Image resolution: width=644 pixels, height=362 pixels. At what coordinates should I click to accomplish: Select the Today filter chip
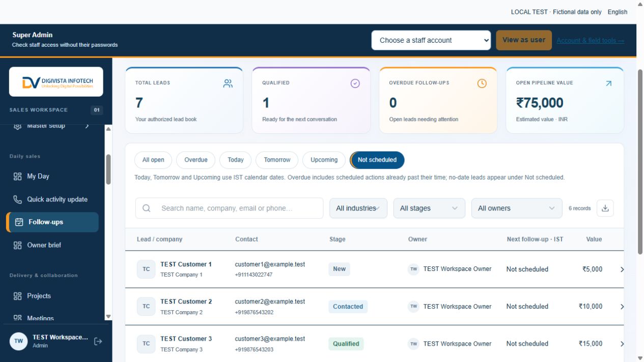pyautogui.click(x=235, y=160)
